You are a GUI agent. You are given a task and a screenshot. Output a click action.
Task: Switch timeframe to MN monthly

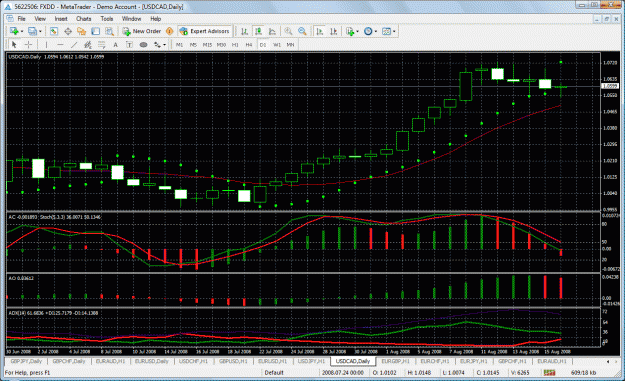(291, 45)
